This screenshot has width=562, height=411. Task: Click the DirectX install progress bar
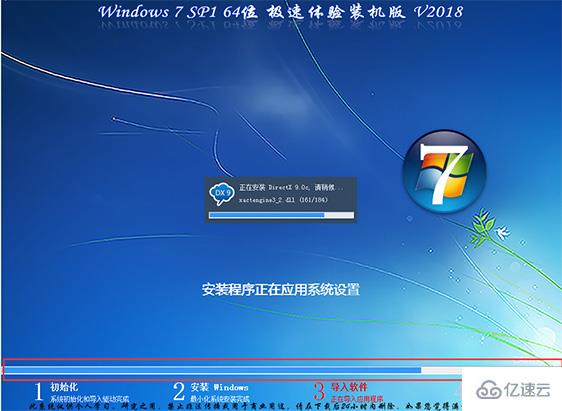coord(281,215)
